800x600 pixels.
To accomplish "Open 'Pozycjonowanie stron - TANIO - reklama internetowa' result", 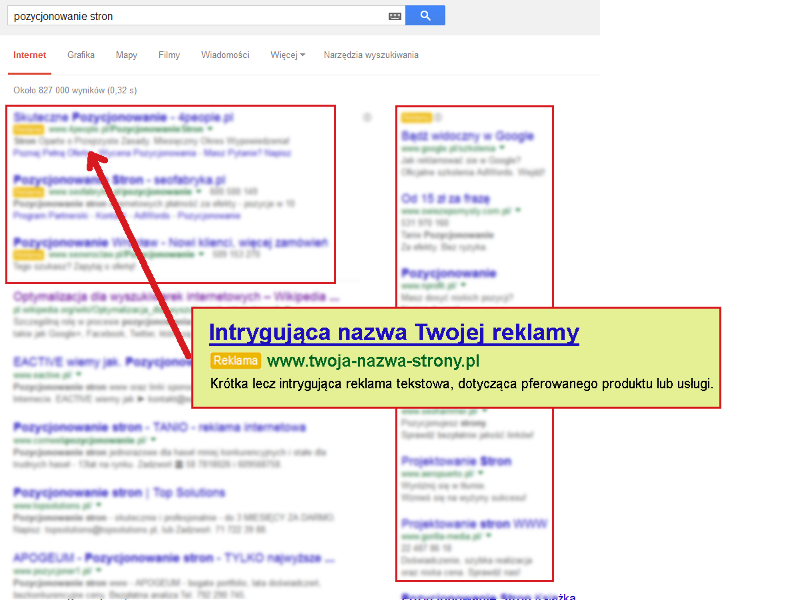I will click(160, 427).
